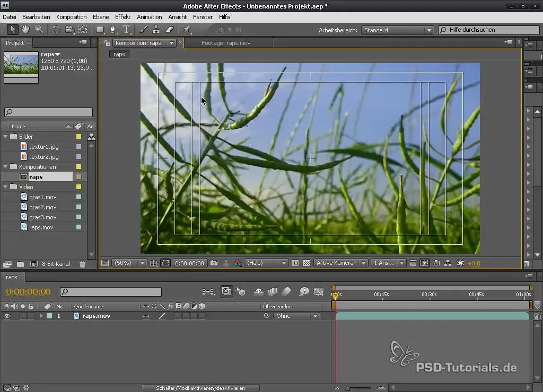Select the Puppet Pin tool
Image resolution: width=543 pixels, height=392 pixels.
(x=187, y=30)
